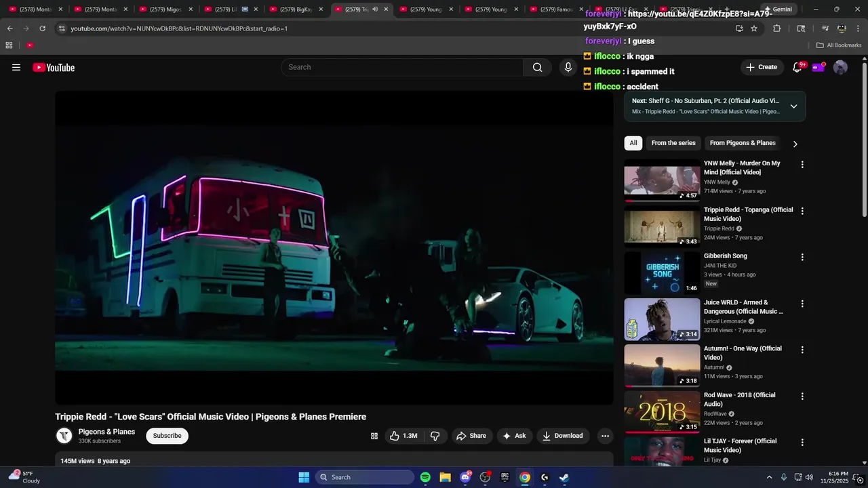Like the Love Scars video

pos(403,436)
